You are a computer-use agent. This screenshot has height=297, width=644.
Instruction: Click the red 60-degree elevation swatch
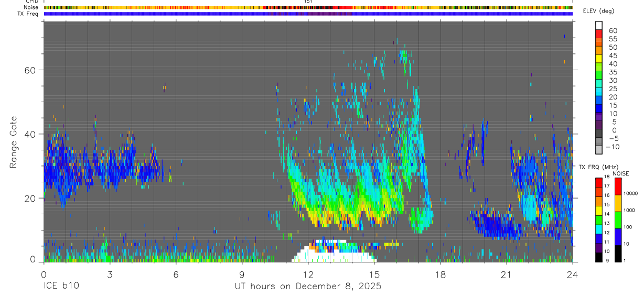599,34
